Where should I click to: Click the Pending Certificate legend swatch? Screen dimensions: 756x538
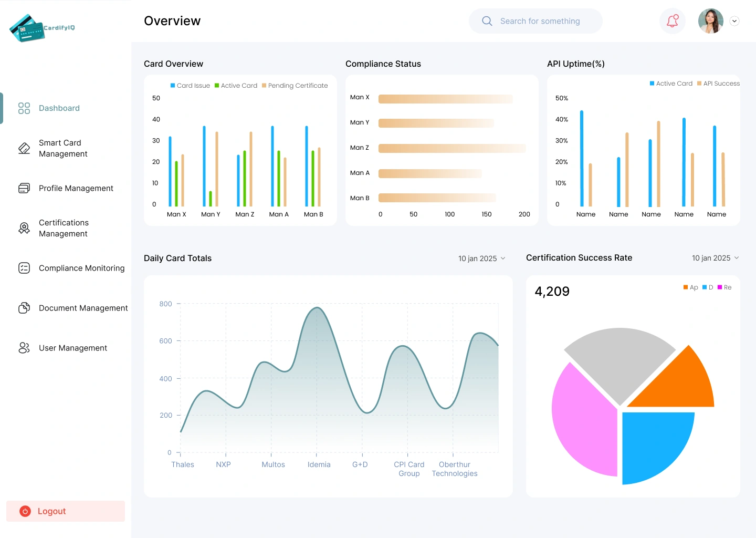pyautogui.click(x=264, y=86)
